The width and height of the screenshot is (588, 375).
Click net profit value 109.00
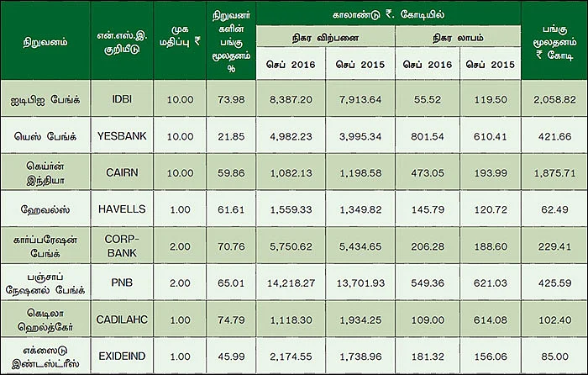point(428,320)
